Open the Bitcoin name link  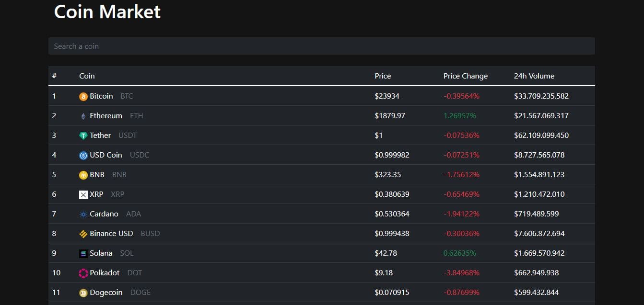point(101,96)
